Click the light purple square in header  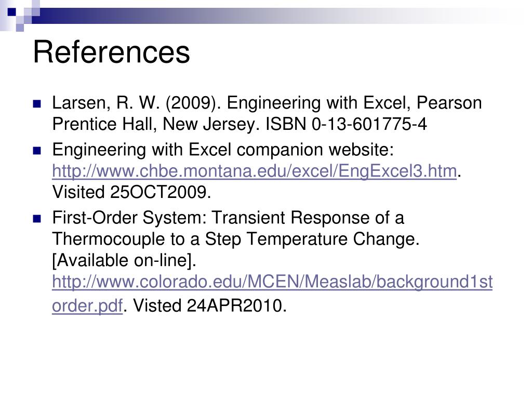[x=20, y=28]
